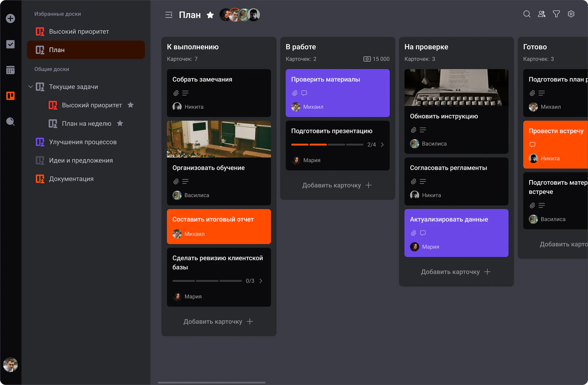Open board participants icon in header
The image size is (588, 385).
tap(541, 14)
